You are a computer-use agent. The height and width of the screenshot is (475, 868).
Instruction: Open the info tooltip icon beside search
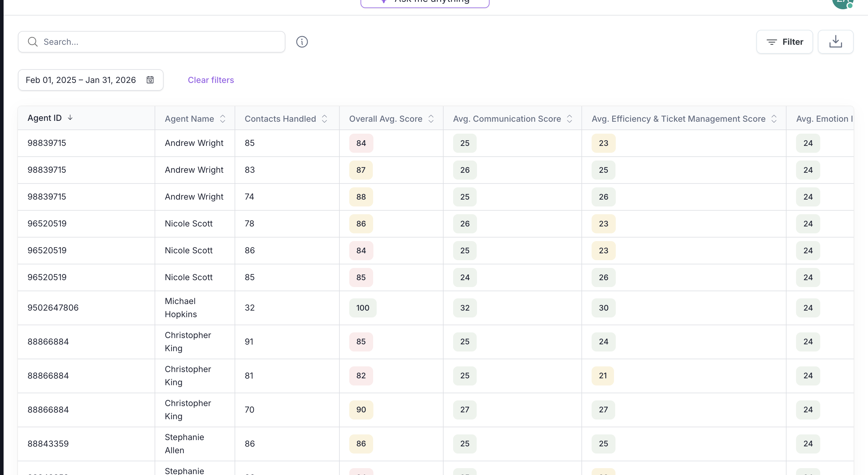[x=302, y=42]
